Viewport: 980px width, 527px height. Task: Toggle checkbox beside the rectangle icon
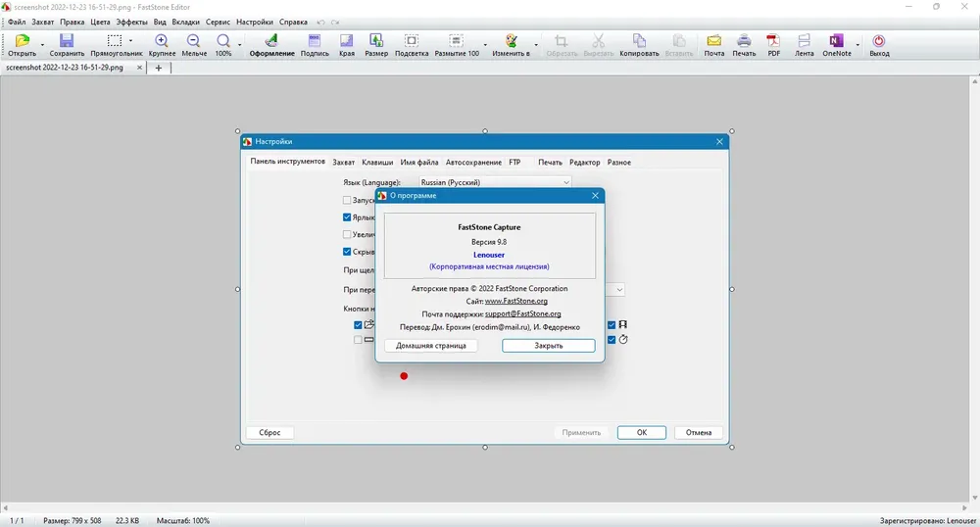click(x=358, y=340)
